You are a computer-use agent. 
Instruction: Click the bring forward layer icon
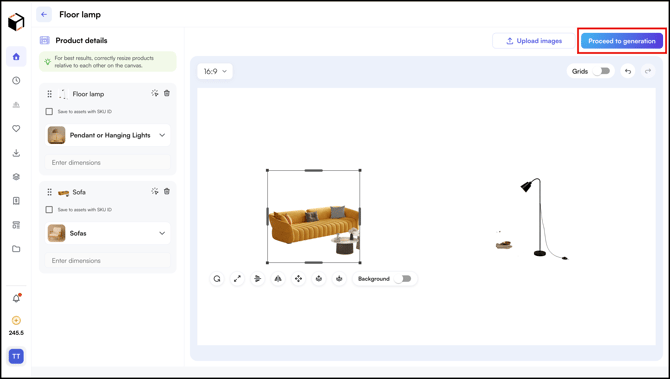coord(319,279)
